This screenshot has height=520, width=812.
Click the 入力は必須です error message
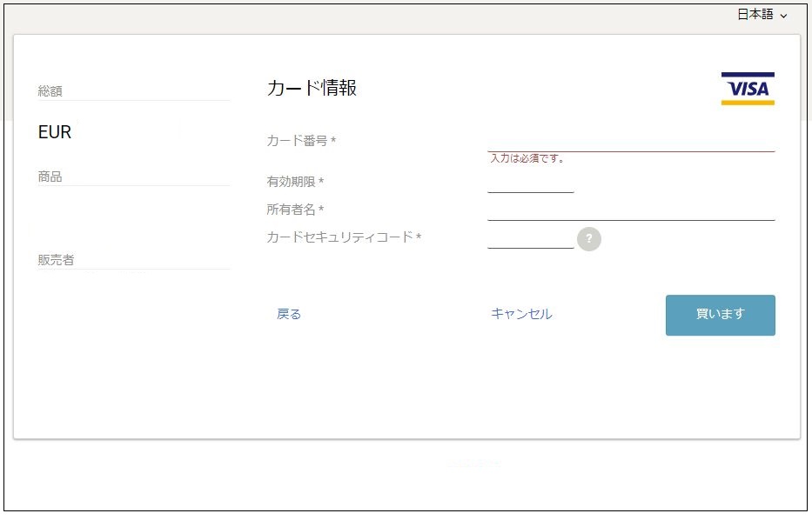tap(527, 158)
